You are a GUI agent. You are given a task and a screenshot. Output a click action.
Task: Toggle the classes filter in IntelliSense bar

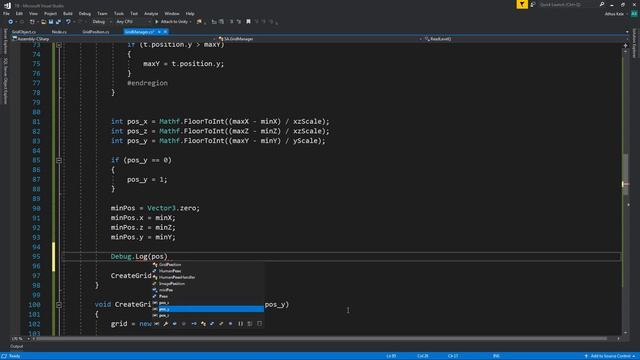tap(203, 324)
